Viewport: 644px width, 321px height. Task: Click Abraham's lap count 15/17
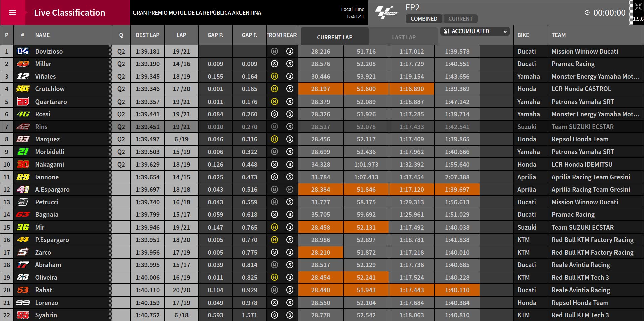181,265
